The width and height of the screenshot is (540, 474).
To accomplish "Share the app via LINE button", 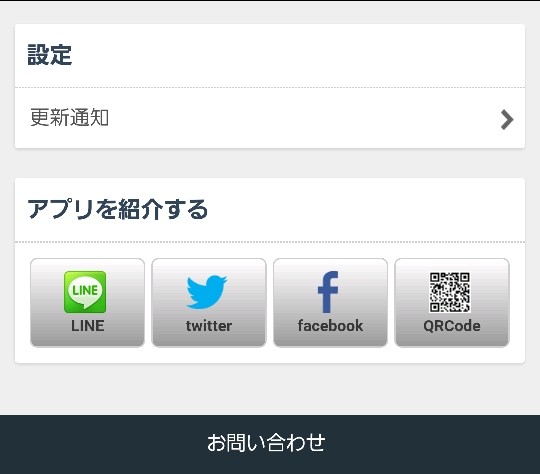I will coord(87,302).
